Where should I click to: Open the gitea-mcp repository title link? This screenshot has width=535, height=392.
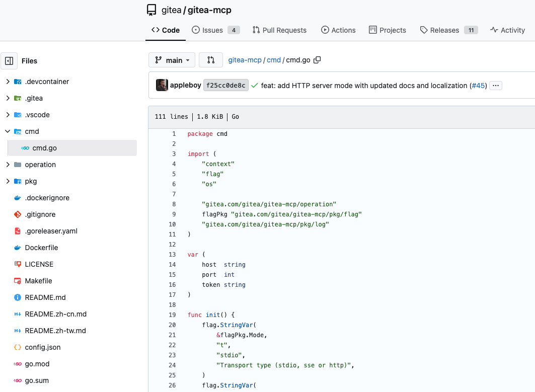209,10
